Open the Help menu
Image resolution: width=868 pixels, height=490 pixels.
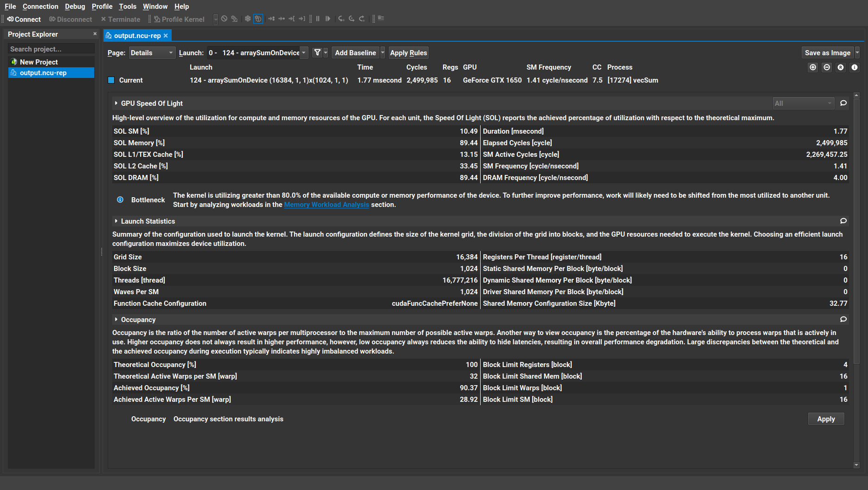tap(181, 6)
